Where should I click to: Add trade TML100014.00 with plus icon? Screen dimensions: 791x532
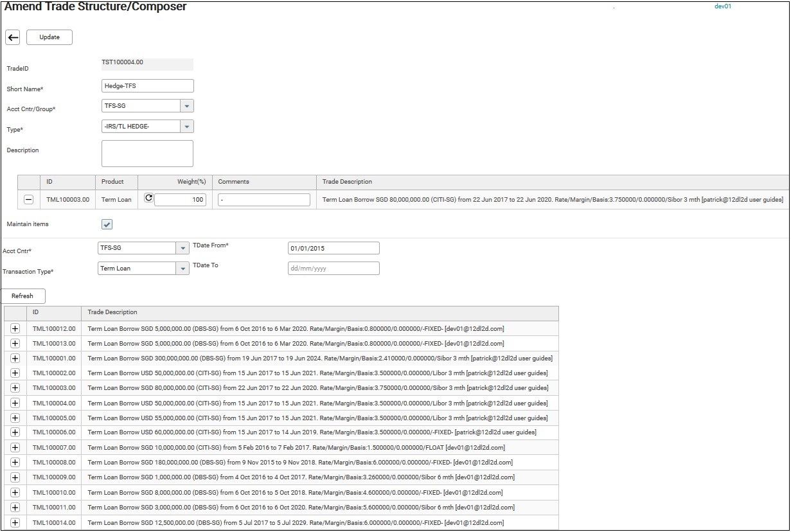coord(15,522)
